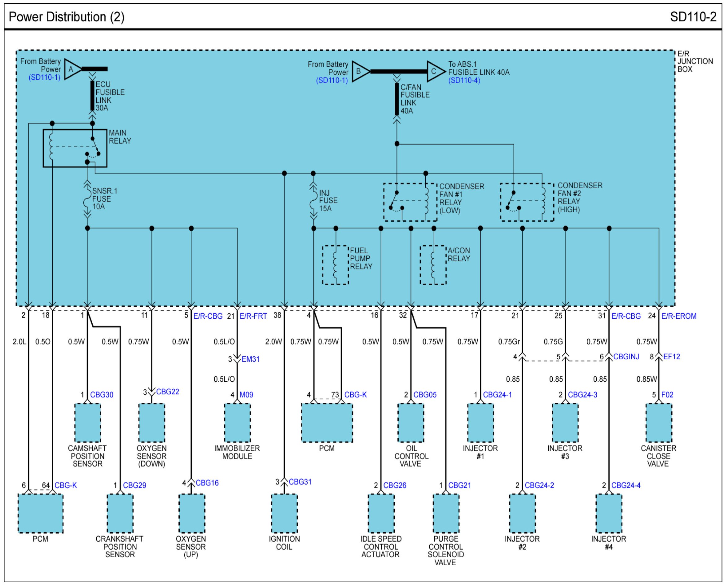Click the E/R-FRT connector label
The width and height of the screenshot is (728, 586).
click(253, 316)
